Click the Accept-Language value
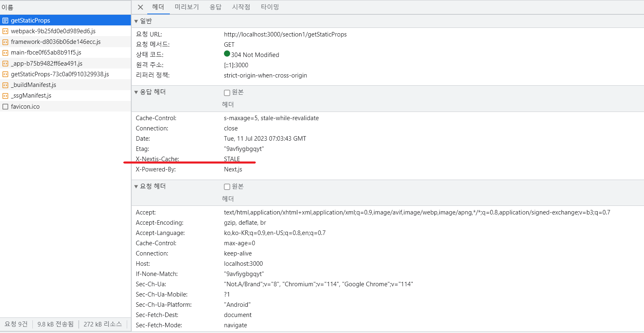 click(x=274, y=233)
